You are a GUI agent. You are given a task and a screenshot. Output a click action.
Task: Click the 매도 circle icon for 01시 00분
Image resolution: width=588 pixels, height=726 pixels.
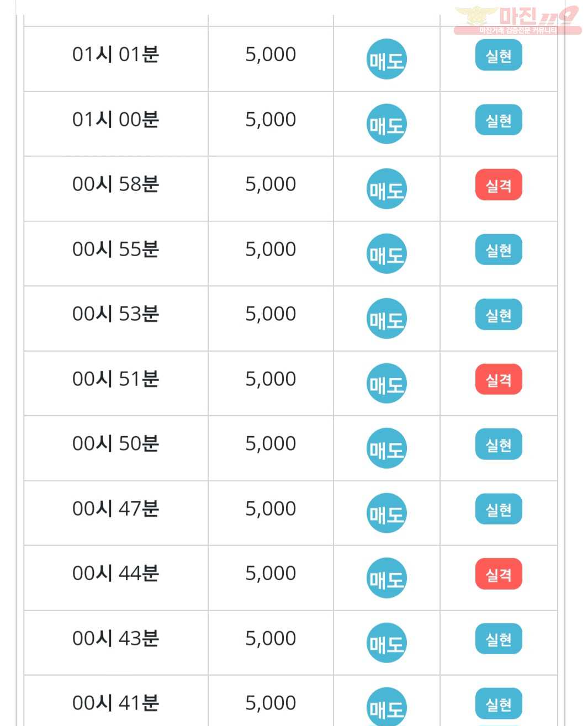(x=386, y=124)
